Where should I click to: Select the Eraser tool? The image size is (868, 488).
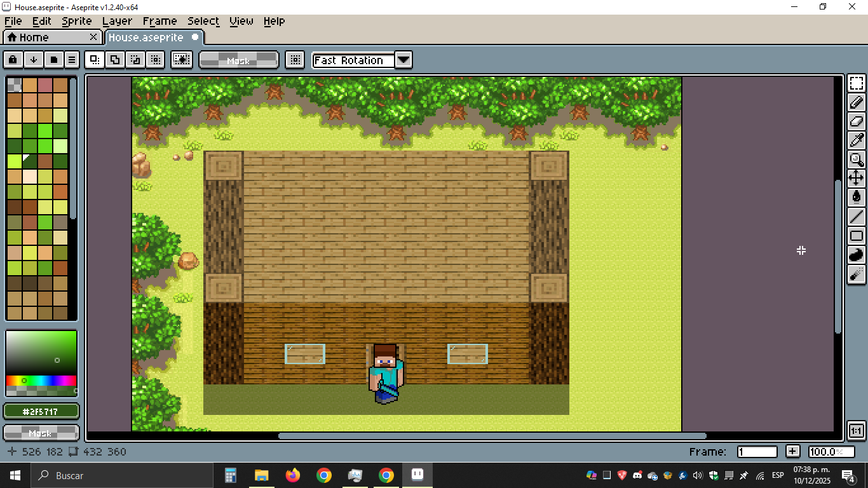click(857, 121)
